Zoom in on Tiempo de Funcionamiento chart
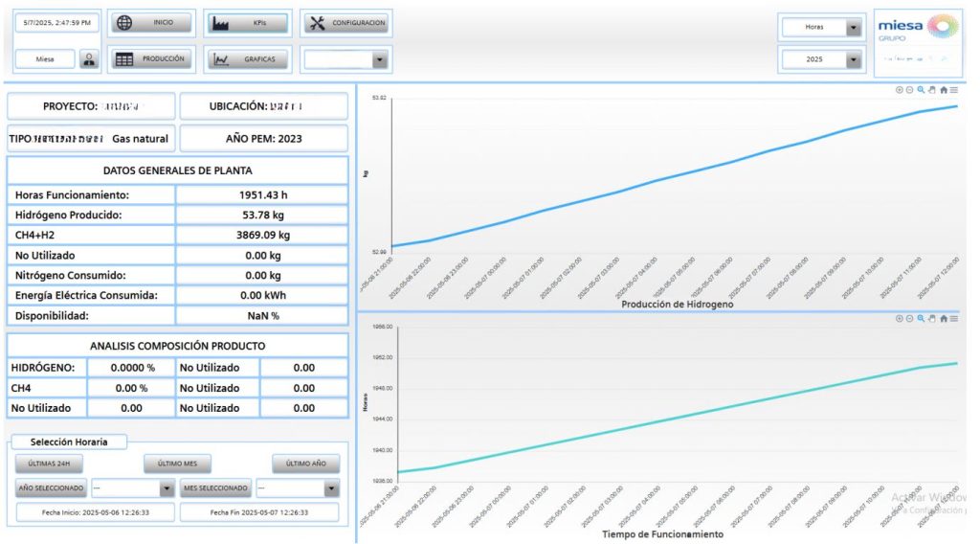This screenshot has width=980, height=544. point(900,318)
